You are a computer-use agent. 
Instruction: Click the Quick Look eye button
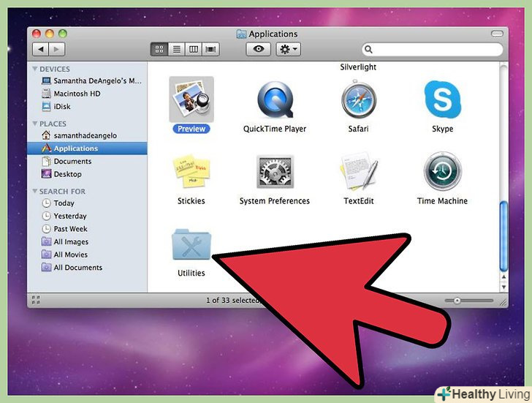(x=258, y=49)
